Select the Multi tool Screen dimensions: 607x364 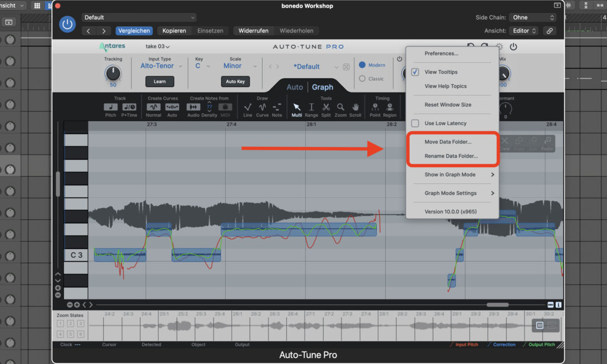coord(296,107)
